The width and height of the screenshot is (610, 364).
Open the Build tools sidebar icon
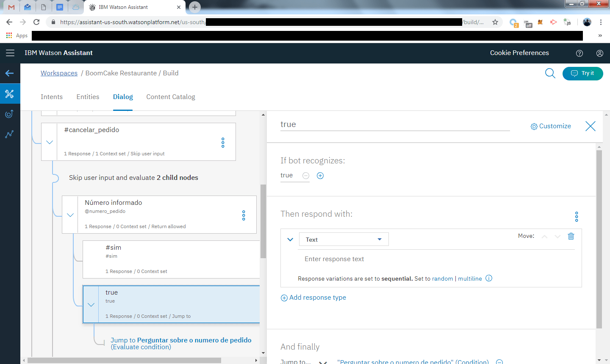(10, 94)
